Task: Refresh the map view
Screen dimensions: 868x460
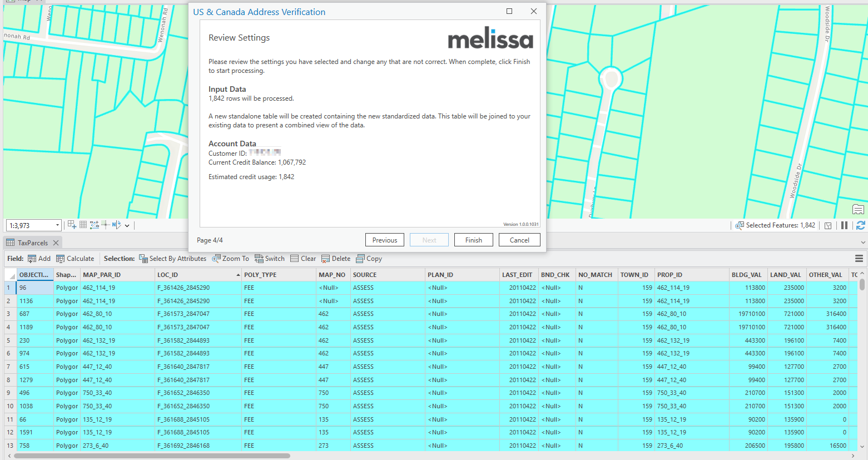Action: pyautogui.click(x=861, y=225)
